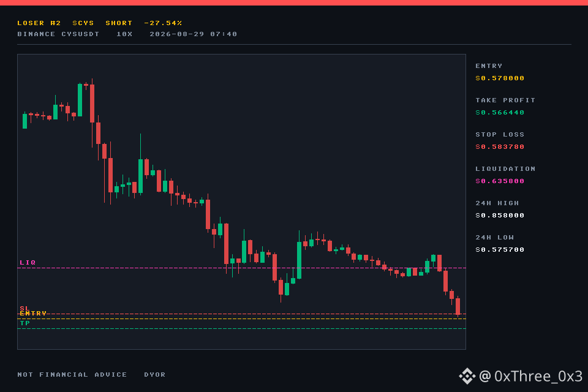Click the first green candle on the chart
The width and height of the screenshot is (588, 392).
click(x=24, y=121)
